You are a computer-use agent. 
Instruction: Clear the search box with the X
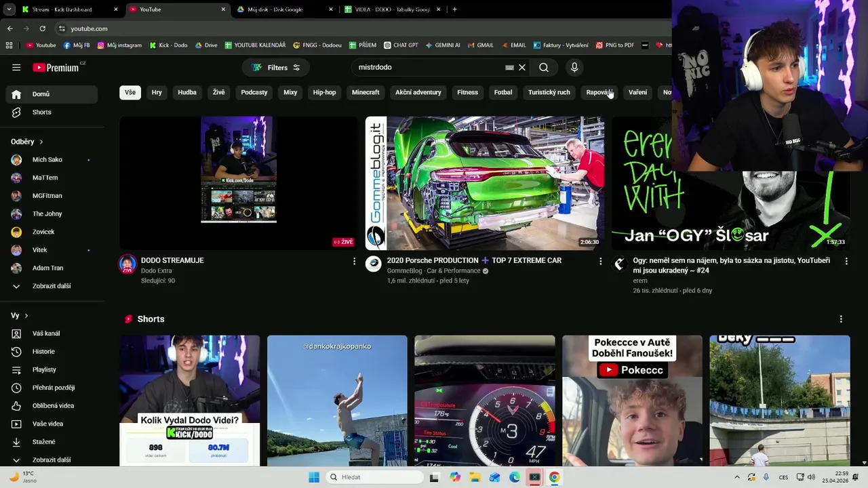click(x=522, y=67)
